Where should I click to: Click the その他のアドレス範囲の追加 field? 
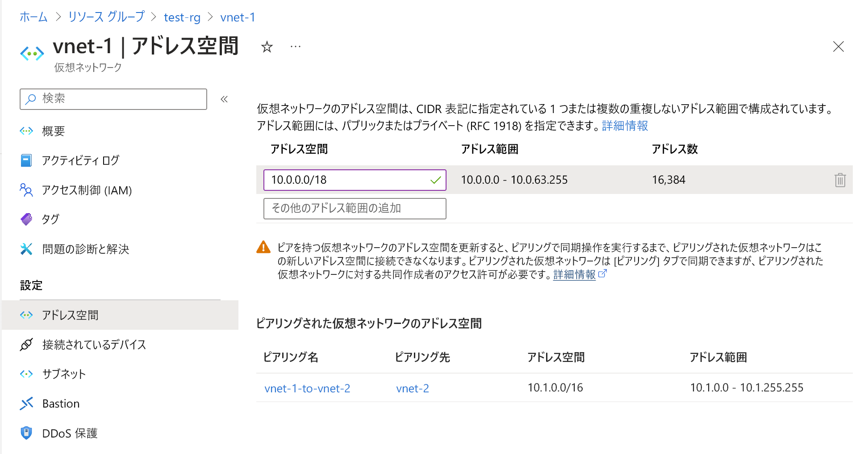click(x=354, y=208)
